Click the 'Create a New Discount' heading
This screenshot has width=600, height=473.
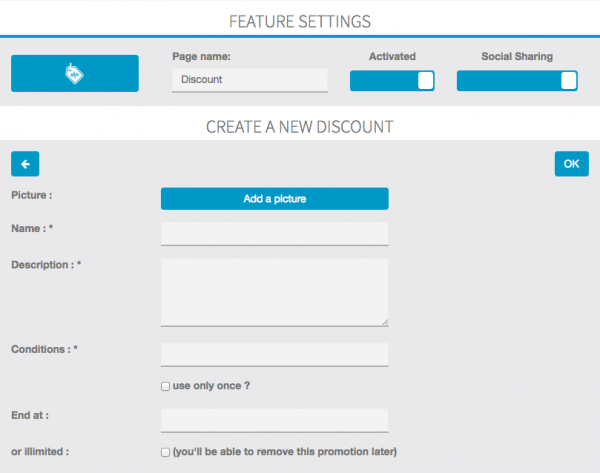point(299,127)
